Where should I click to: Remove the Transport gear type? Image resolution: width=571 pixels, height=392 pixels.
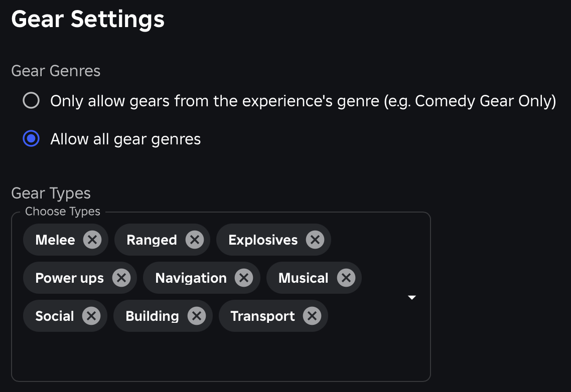(x=312, y=316)
